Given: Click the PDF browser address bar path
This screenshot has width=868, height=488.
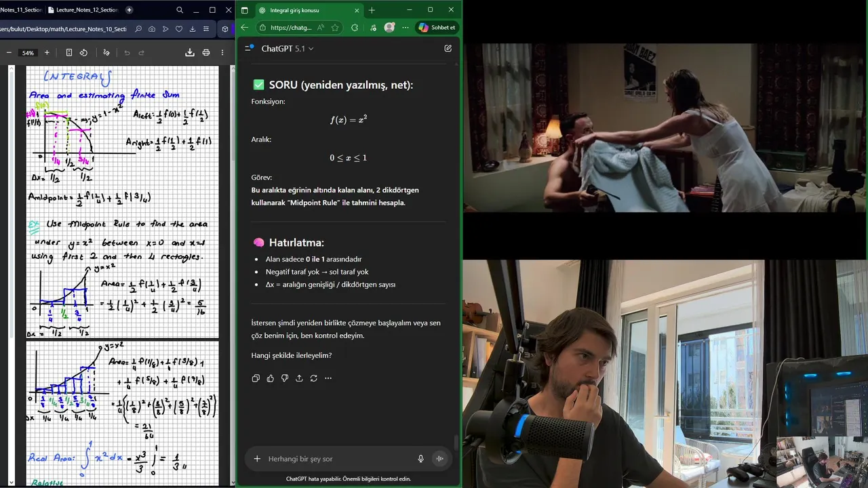Looking at the screenshot, I should coord(63,29).
